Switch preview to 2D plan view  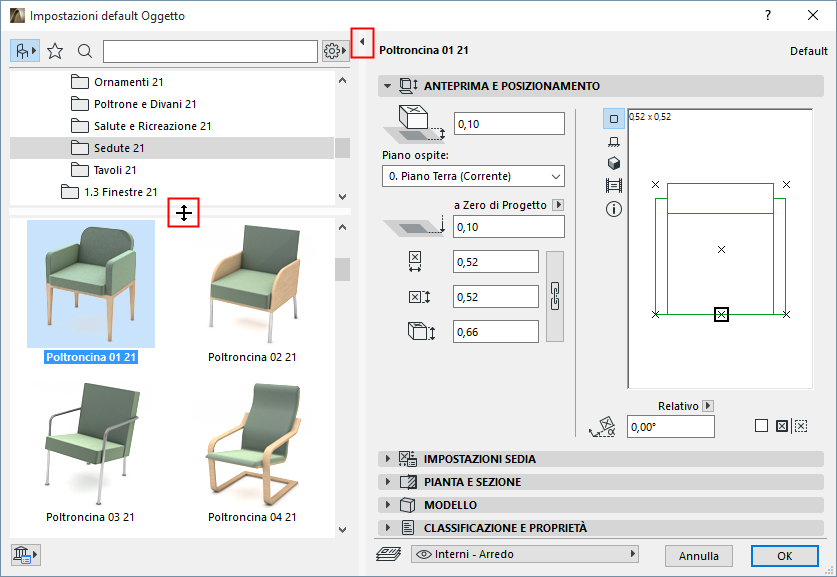[x=614, y=118]
